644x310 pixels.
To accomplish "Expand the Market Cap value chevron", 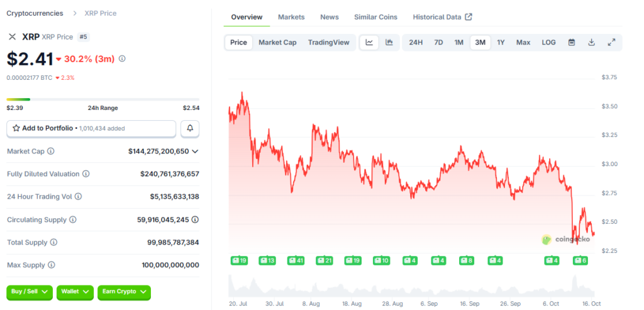I will [x=195, y=152].
